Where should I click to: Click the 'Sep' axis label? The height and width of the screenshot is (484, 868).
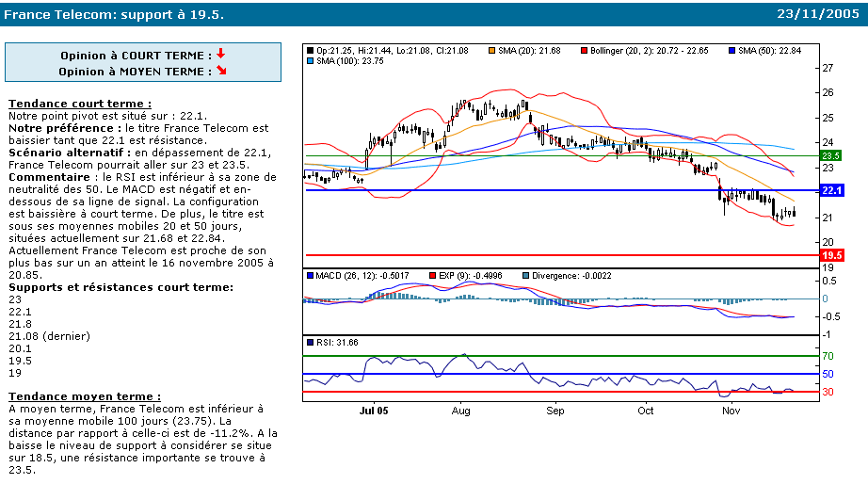tap(555, 411)
